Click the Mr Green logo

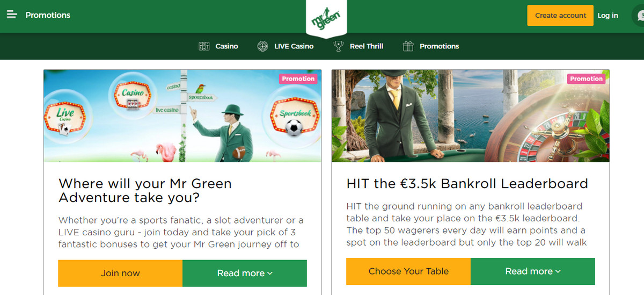pyautogui.click(x=326, y=19)
